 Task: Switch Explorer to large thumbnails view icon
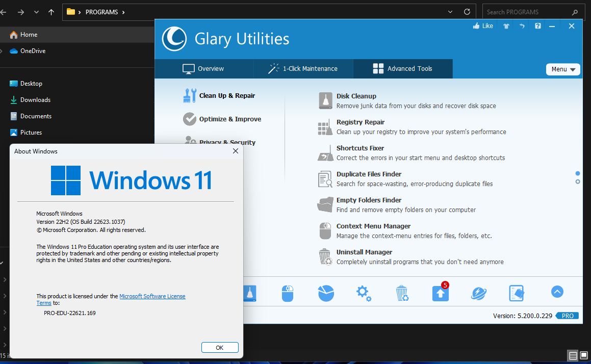pyautogui.click(x=584, y=355)
